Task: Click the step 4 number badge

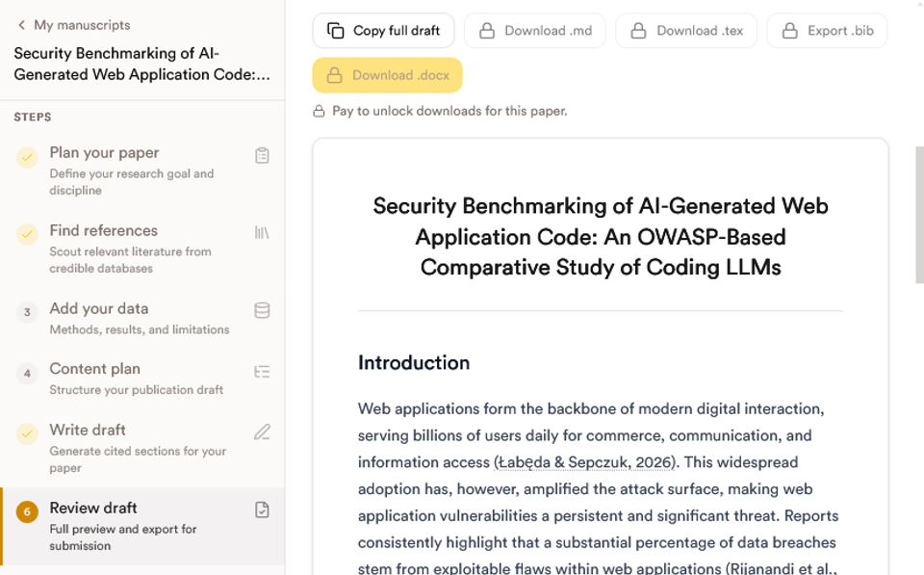Action: (27, 374)
